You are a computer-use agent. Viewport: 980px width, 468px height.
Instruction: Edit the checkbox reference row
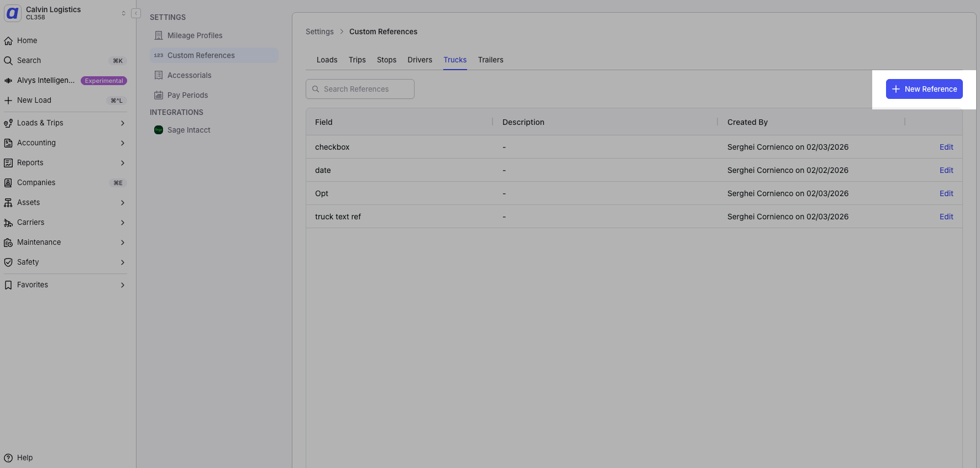point(946,147)
